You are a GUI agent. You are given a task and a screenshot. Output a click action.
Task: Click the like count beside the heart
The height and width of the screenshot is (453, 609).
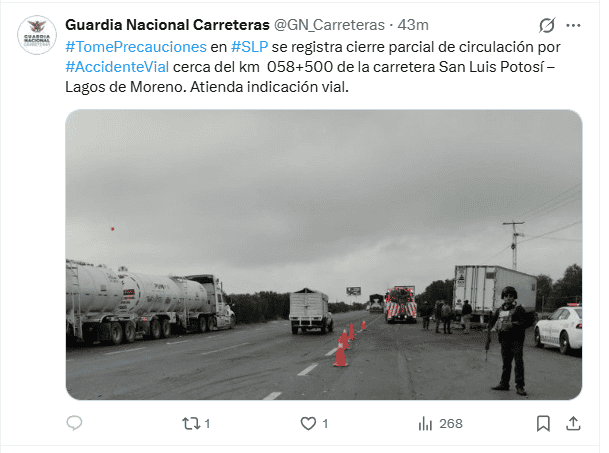tap(325, 423)
